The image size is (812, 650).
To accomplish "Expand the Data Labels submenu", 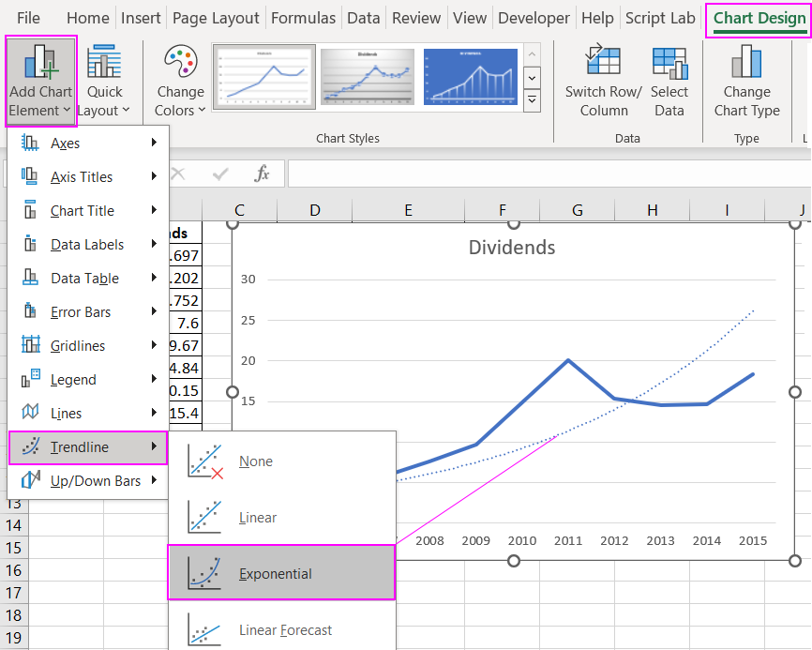I will [88, 245].
